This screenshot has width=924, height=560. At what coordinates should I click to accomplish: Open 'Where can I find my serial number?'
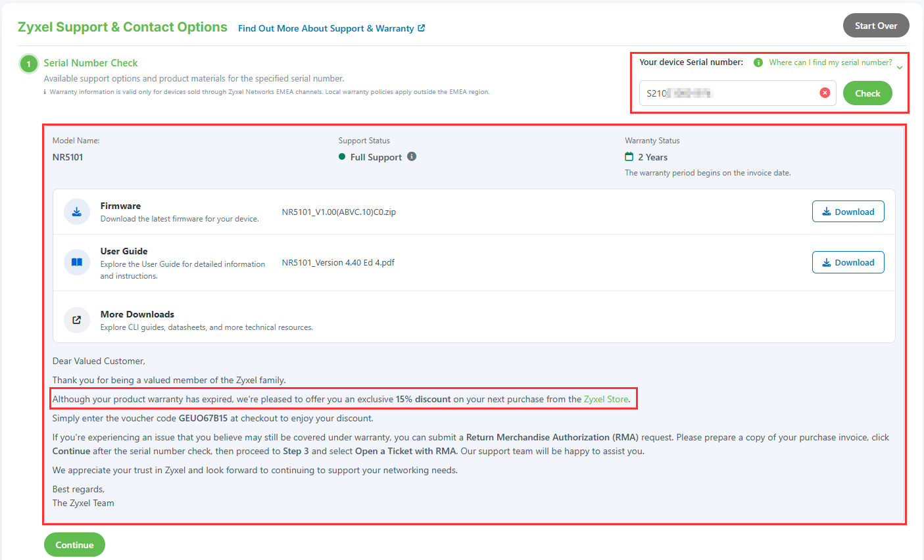(x=831, y=62)
